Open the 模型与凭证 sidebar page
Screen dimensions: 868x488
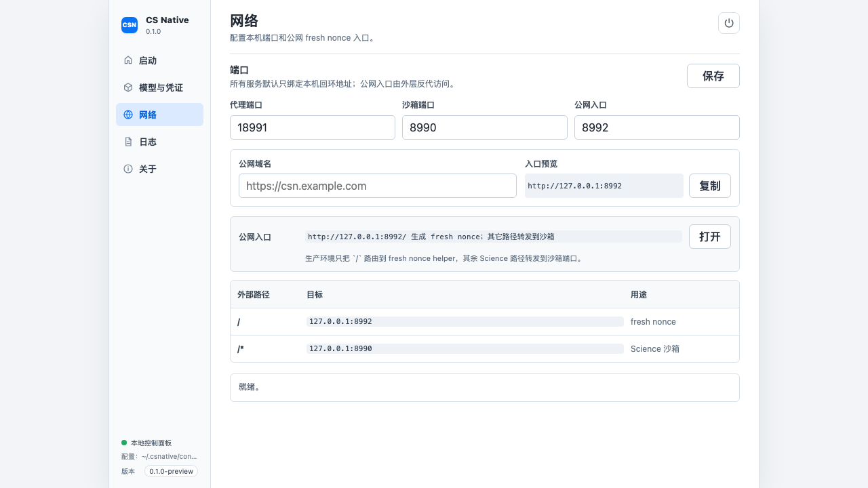coord(159,87)
